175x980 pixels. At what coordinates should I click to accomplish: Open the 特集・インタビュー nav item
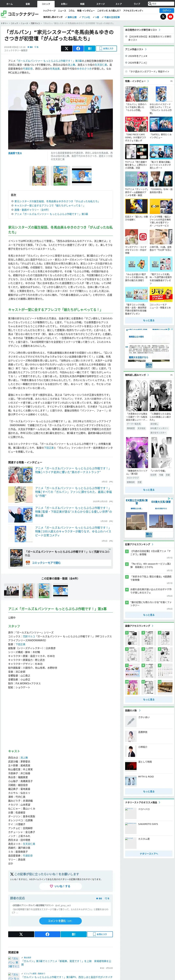pyautogui.click(x=86, y=11)
